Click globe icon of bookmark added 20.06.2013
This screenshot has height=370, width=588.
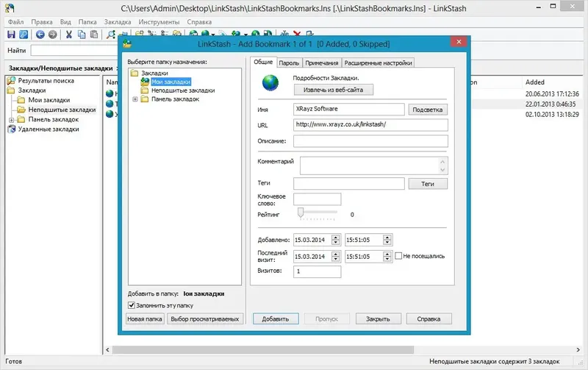pyautogui.click(x=110, y=93)
